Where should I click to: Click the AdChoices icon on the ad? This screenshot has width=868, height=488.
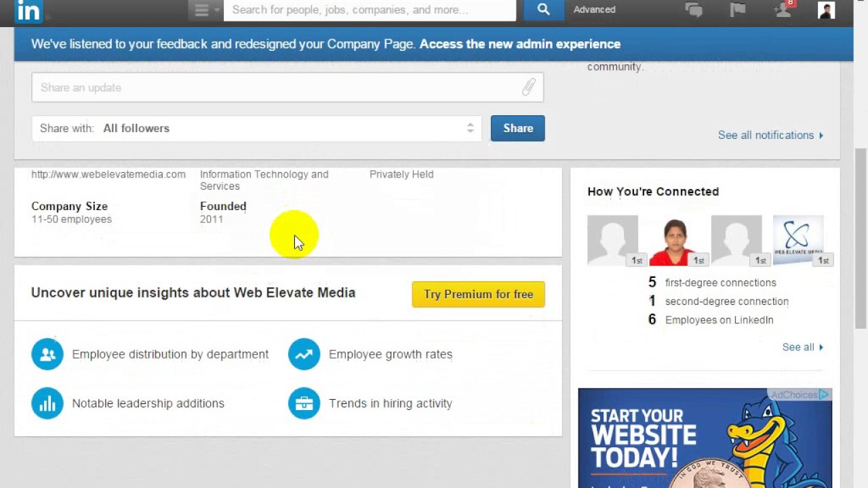click(x=824, y=394)
